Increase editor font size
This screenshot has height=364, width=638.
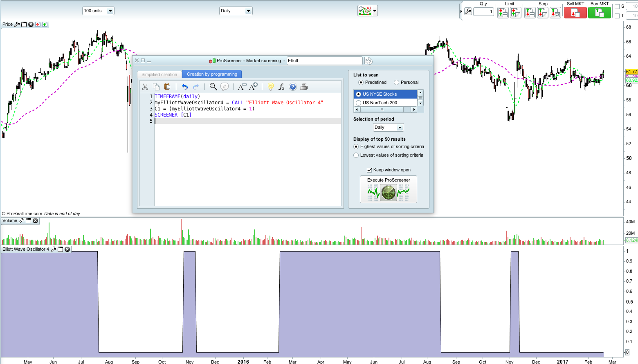(253, 87)
